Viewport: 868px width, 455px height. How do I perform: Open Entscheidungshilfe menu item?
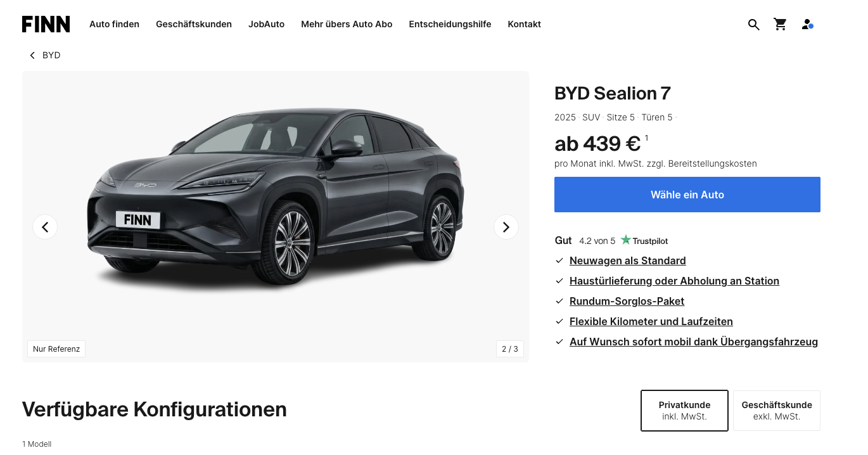pos(450,24)
